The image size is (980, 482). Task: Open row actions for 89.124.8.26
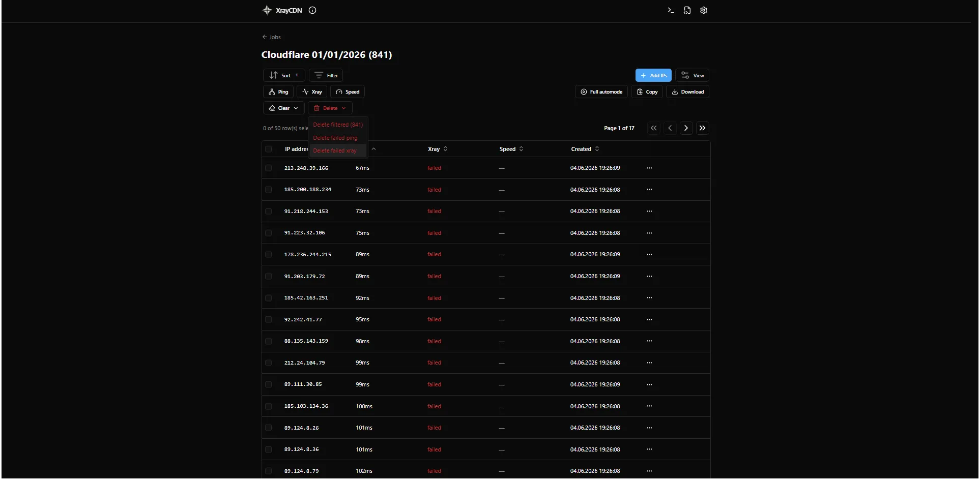click(x=649, y=428)
